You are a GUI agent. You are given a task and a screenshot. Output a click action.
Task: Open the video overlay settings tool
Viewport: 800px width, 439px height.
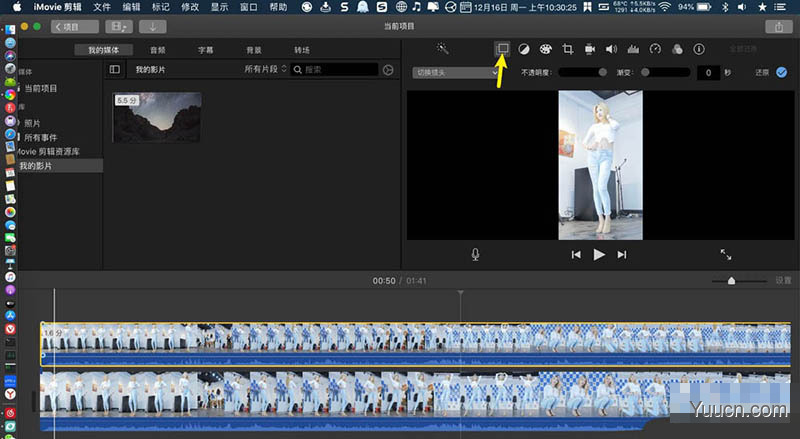(x=503, y=49)
